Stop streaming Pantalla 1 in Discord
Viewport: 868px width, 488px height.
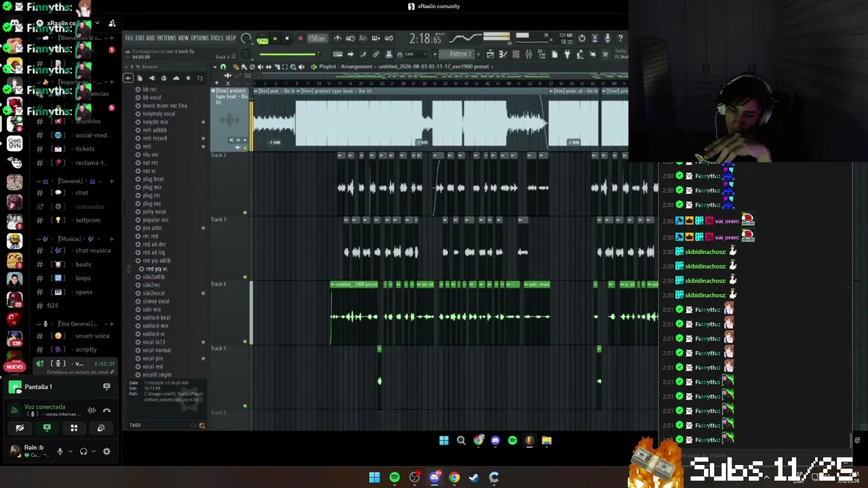pos(106,387)
